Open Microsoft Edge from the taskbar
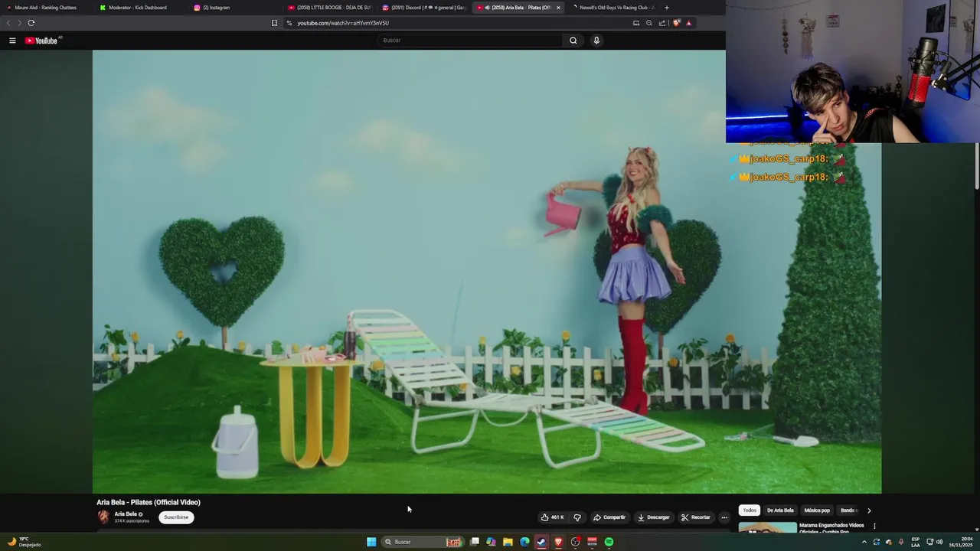980x551 pixels. (x=524, y=542)
